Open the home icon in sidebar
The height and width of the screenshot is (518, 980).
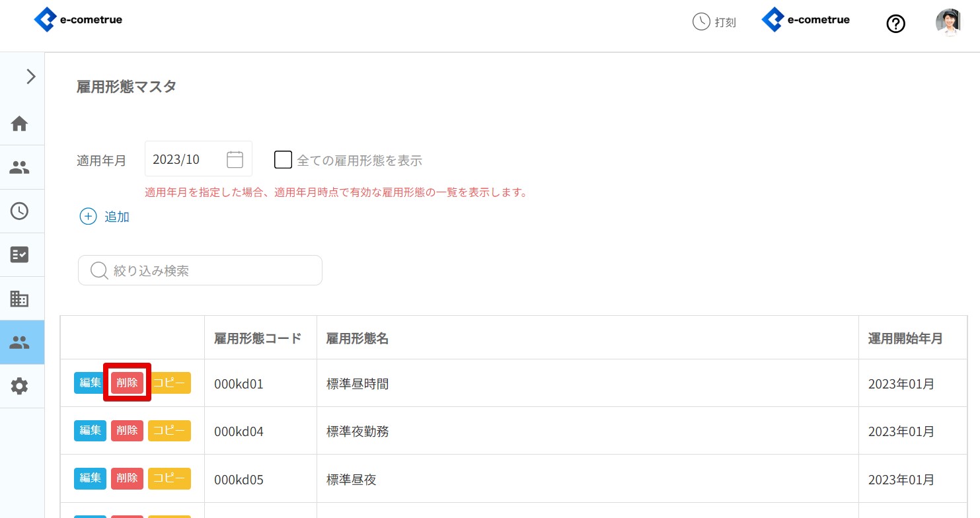coord(20,124)
